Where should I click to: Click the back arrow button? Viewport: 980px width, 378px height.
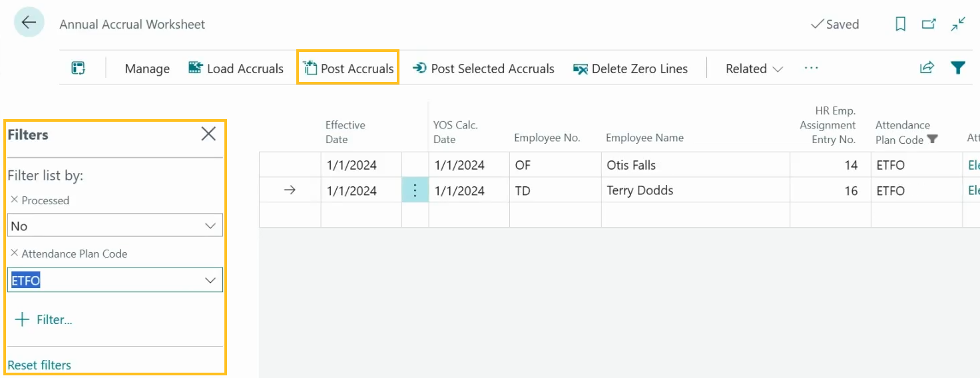(x=29, y=23)
